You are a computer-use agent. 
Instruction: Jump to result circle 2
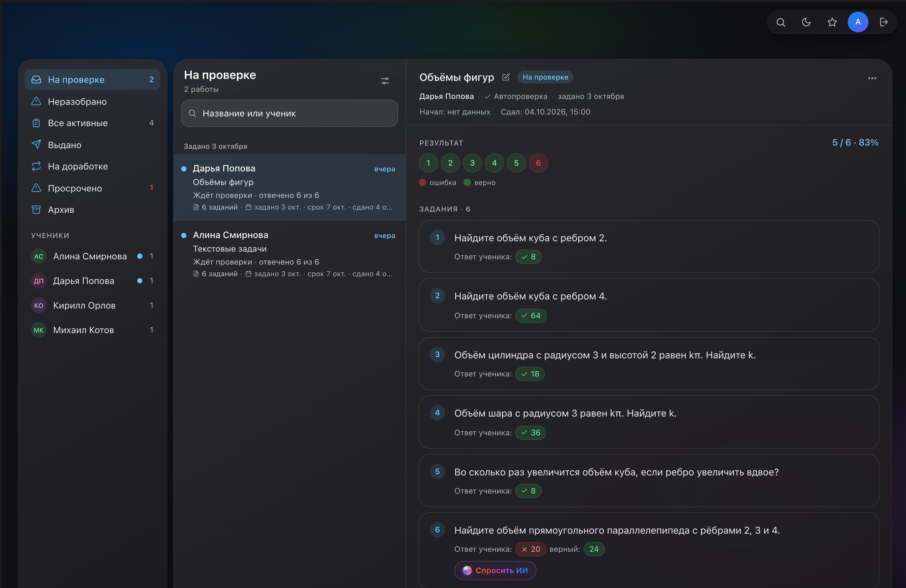point(450,163)
